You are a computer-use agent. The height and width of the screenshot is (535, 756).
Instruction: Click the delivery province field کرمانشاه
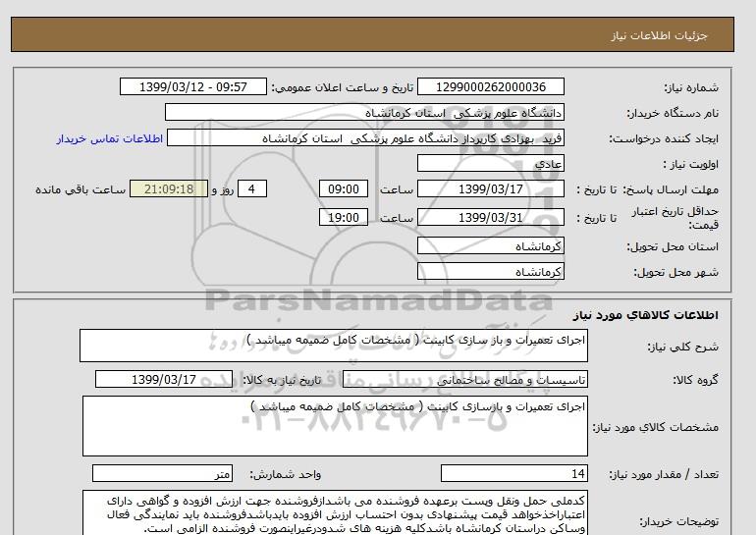490,245
